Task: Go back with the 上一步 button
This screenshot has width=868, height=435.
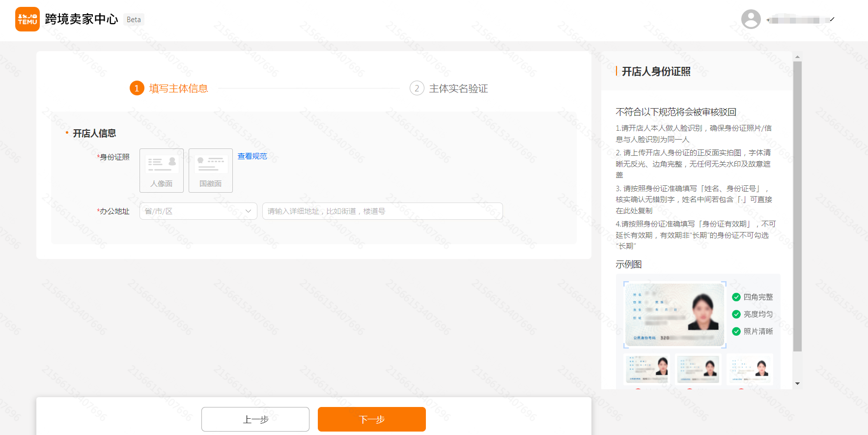Action: [255, 419]
